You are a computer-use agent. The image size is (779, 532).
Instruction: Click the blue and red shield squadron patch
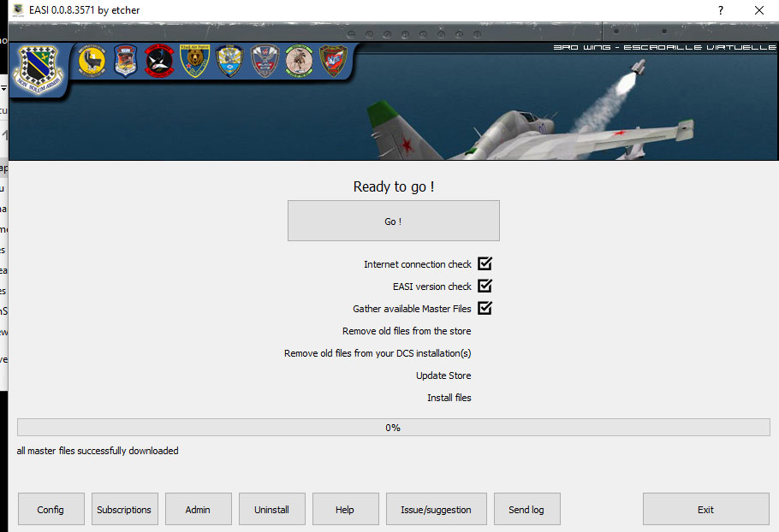[125, 62]
